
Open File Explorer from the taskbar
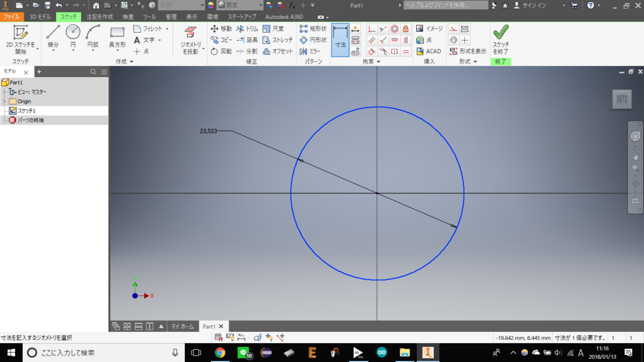click(x=404, y=353)
